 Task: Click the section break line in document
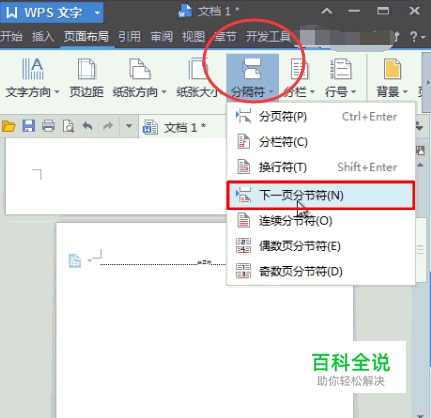point(163,264)
